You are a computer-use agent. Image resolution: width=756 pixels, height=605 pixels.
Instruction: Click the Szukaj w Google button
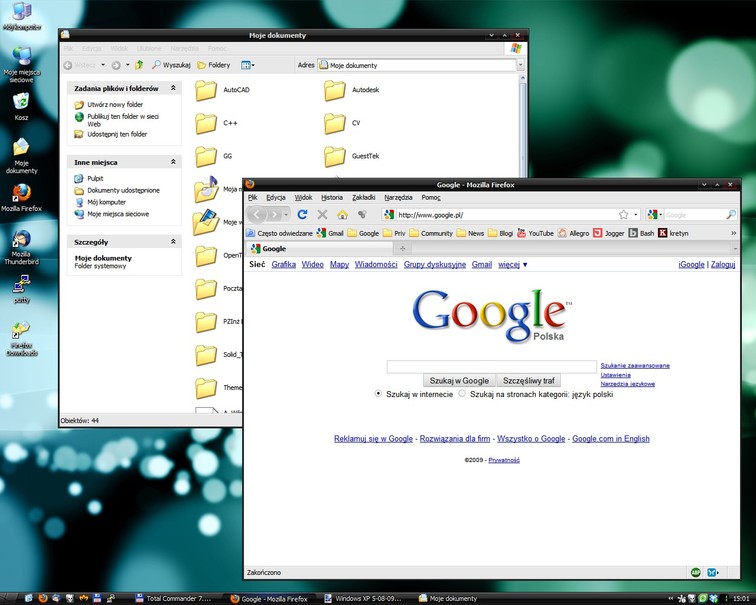coord(459,380)
